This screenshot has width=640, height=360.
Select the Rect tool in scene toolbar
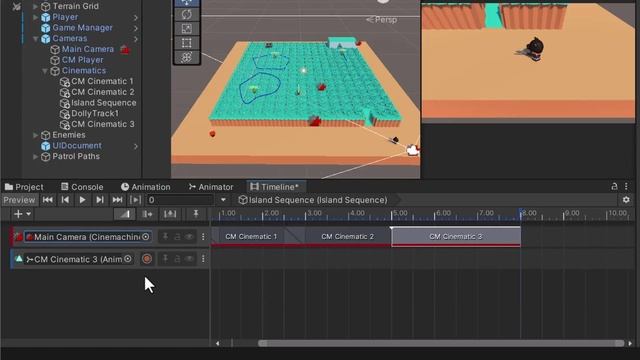point(187,43)
